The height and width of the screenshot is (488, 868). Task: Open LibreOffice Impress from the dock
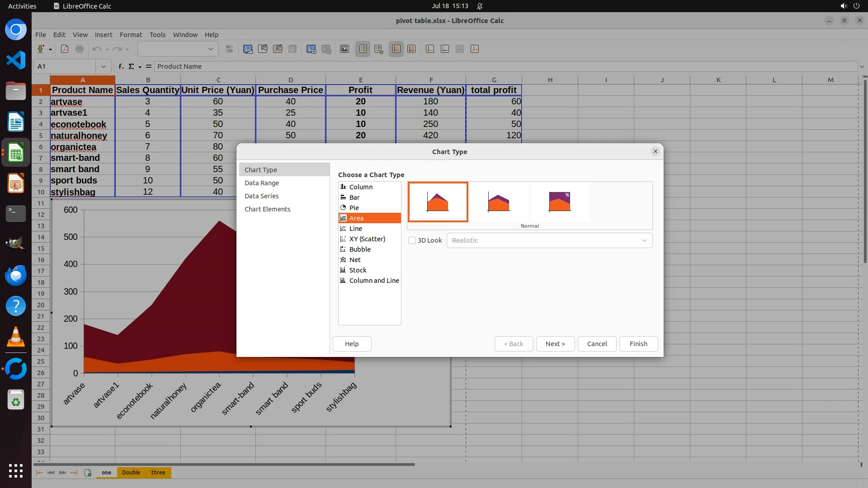(x=16, y=184)
